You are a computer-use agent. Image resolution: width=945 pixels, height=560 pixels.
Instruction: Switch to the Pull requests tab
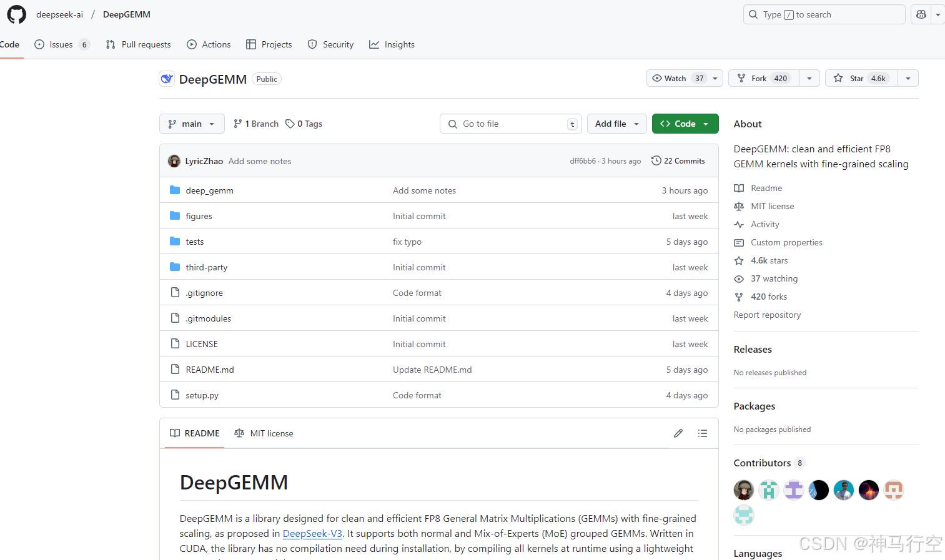pos(138,44)
